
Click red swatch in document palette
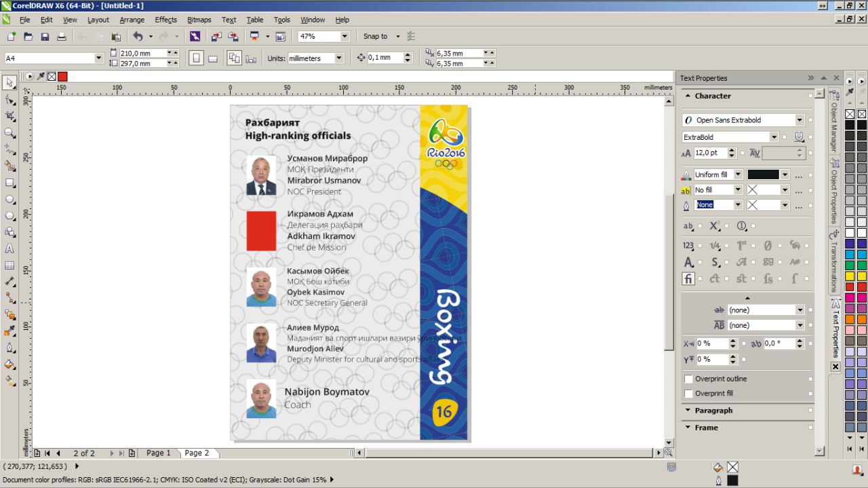pyautogui.click(x=62, y=77)
